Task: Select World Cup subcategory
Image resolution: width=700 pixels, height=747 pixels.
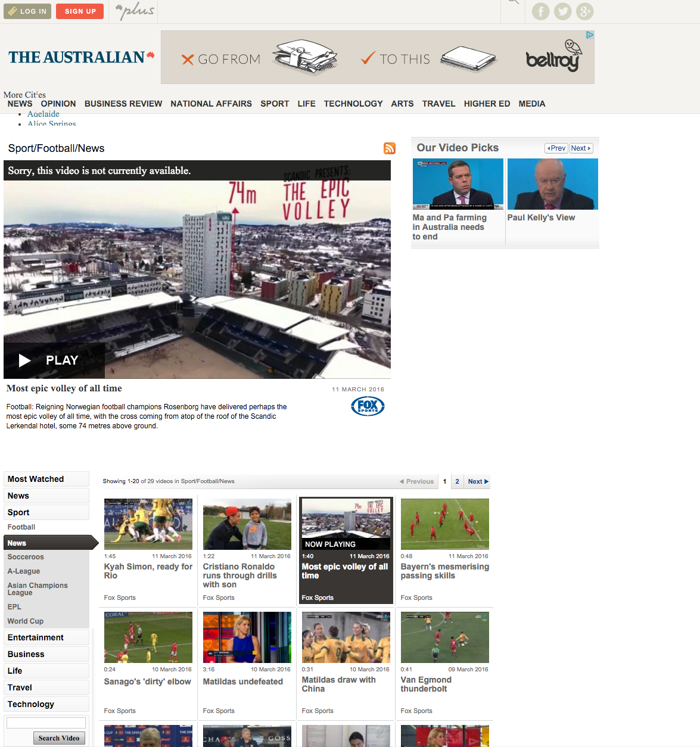Action: tap(26, 621)
